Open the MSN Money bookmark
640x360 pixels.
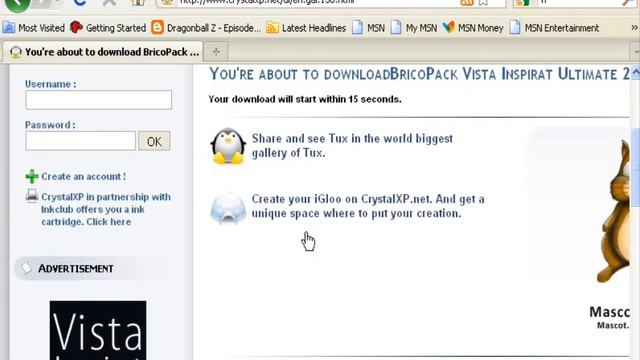(x=473, y=28)
